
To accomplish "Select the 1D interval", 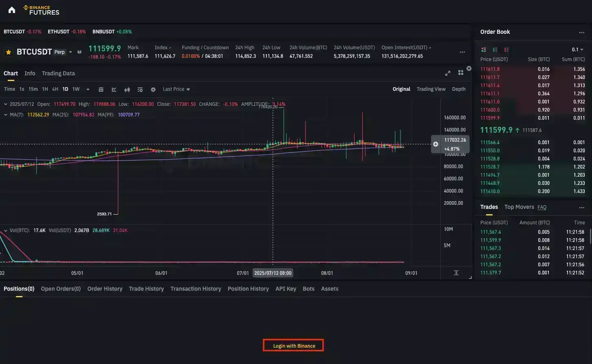I will pyautogui.click(x=65, y=89).
